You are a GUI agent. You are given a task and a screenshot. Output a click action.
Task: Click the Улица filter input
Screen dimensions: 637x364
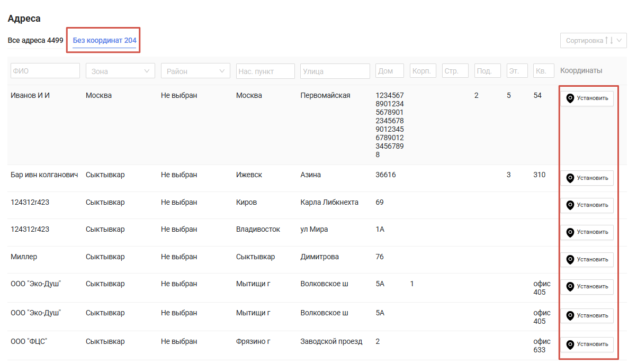point(335,71)
